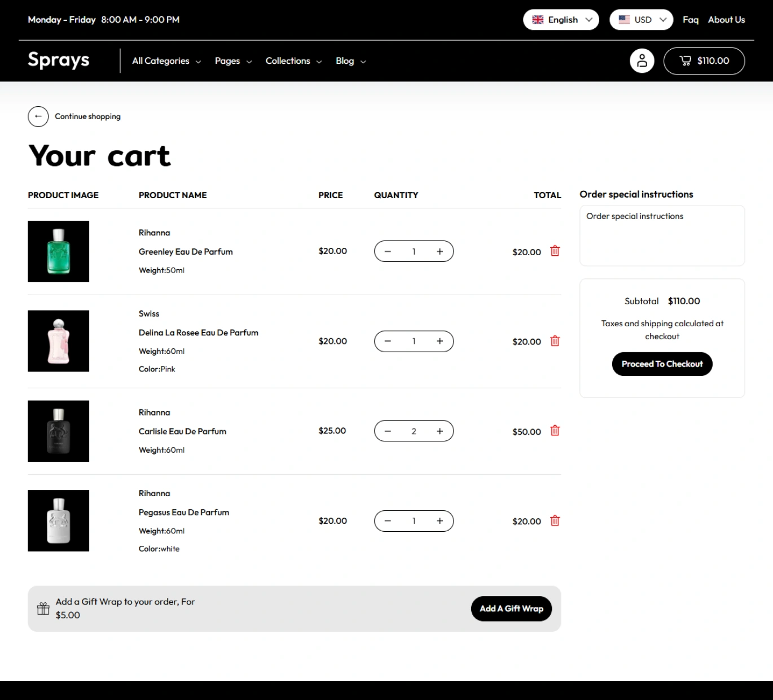Image resolution: width=773 pixels, height=700 pixels.
Task: Expand the Blog menu
Action: (350, 61)
